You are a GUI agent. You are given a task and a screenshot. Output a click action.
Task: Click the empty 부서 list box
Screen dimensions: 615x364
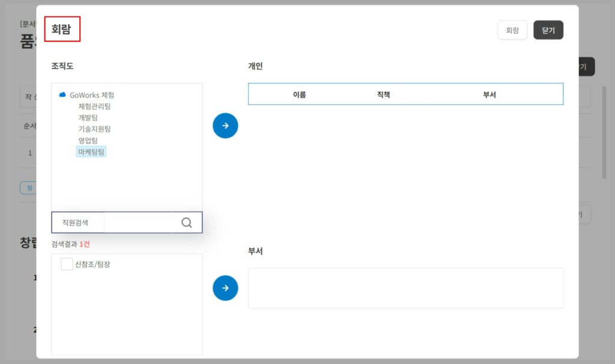(405, 288)
